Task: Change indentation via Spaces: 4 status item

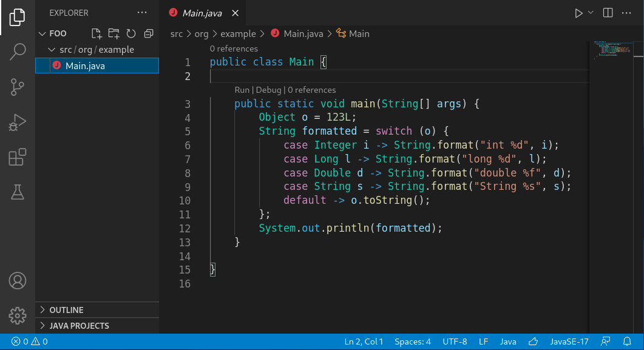Action: (x=413, y=342)
